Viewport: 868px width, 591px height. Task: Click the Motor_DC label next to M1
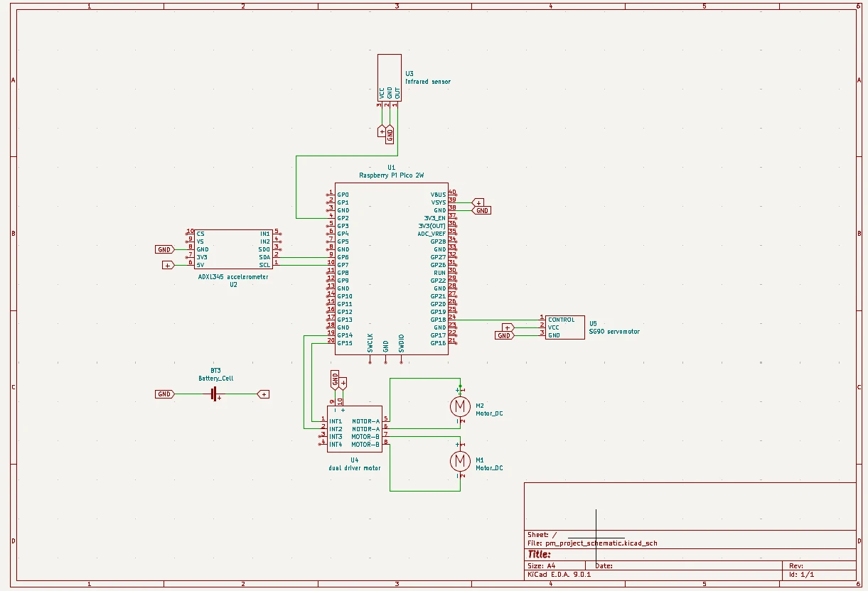click(x=489, y=468)
